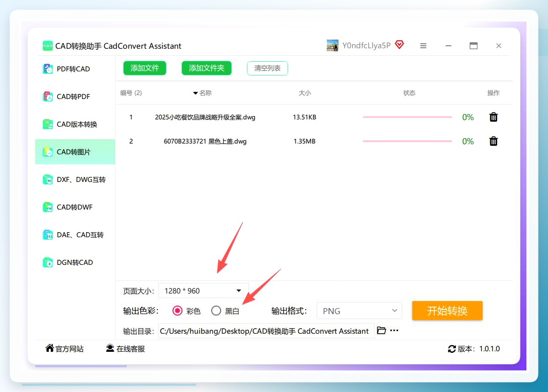Image resolution: width=548 pixels, height=392 pixels.
Task: Click the 1.35MB size cell
Action: [304, 141]
